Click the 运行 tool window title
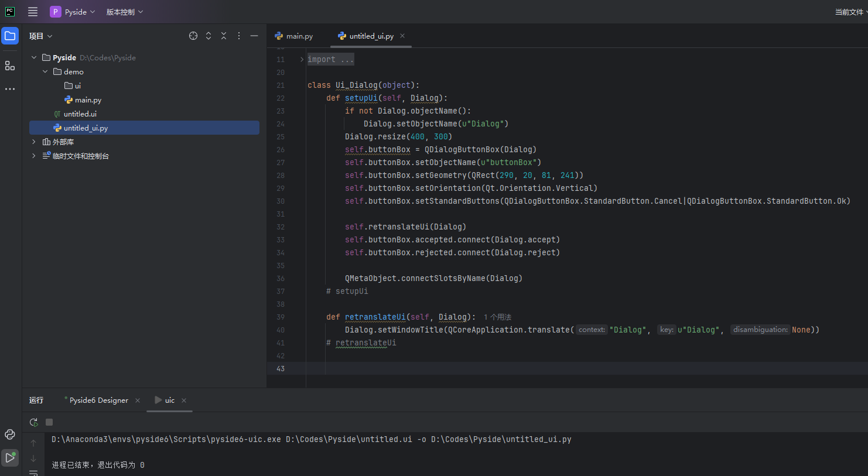 tap(36, 400)
